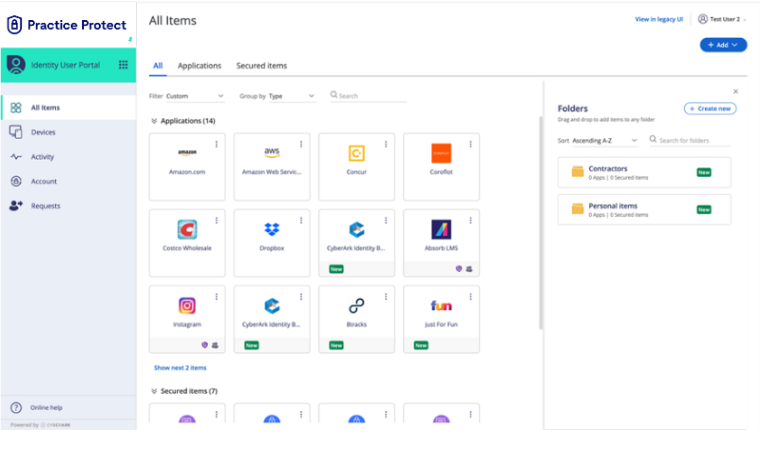Open options menu for Concur tile
Image resolution: width=782 pixels, height=452 pixels.
coord(386,144)
